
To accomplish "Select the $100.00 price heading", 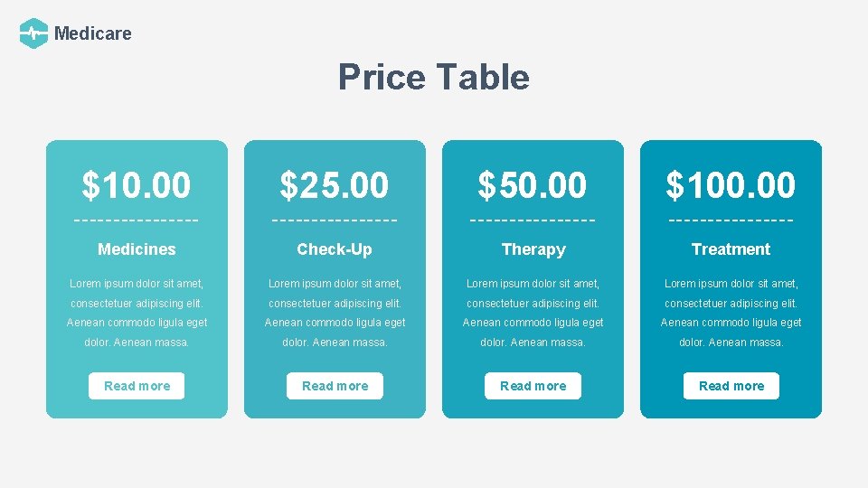I will pyautogui.click(x=731, y=185).
